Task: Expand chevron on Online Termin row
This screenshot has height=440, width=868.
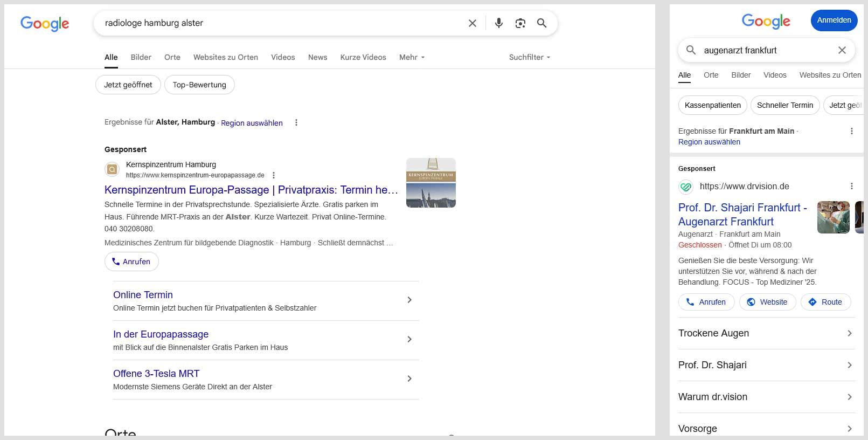Action: click(409, 300)
